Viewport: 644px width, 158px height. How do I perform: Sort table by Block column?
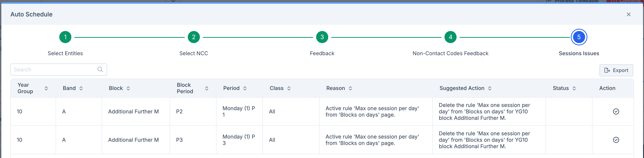[128, 88]
